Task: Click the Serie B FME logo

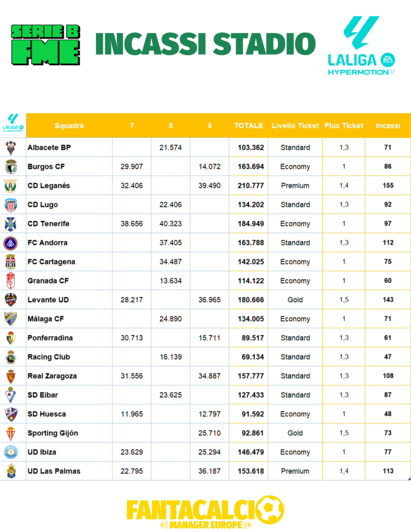Action: [46, 45]
